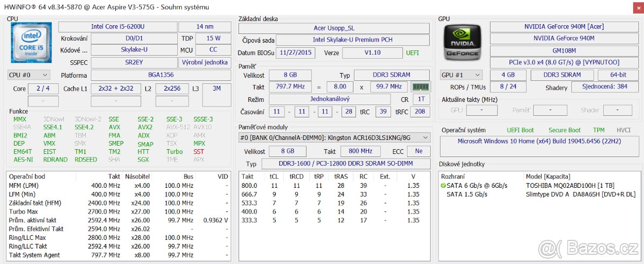Click the NVIDIA GeForce 940M [Acer] field
This screenshot has height=264, width=644.
(563, 27)
